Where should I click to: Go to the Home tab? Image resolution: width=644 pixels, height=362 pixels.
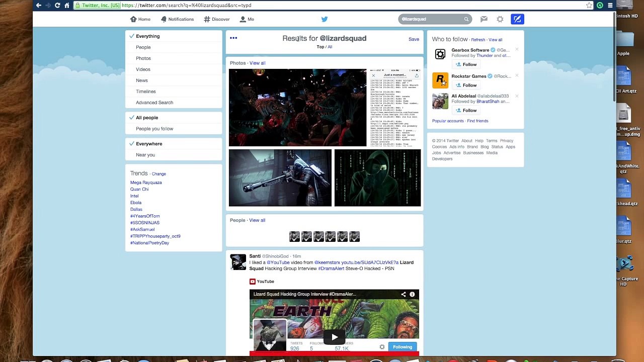click(x=140, y=19)
